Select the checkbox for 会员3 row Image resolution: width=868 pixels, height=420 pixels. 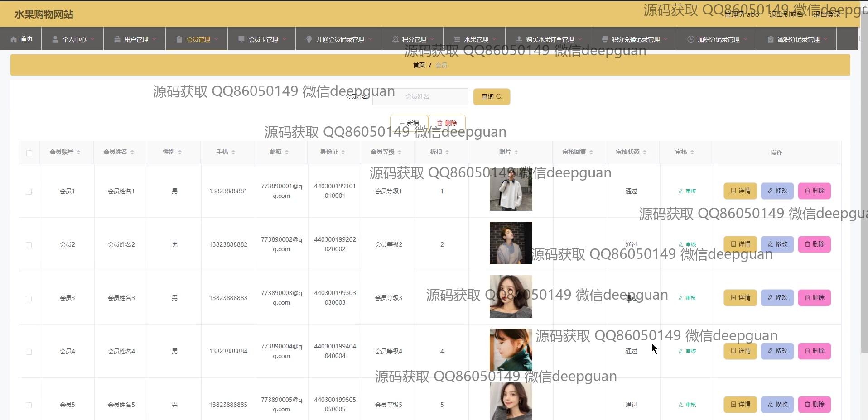pos(29,298)
